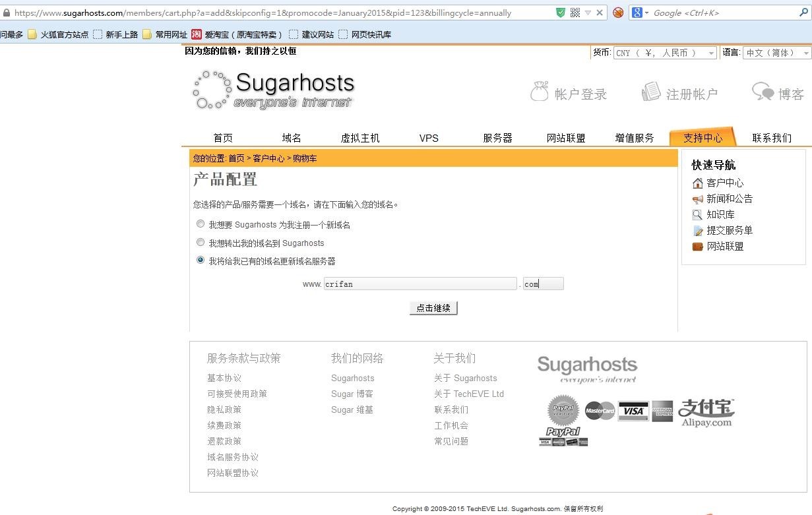Image resolution: width=812 pixels, height=515 pixels.
Task: Open the 常用网址 bookmark folder
Action: [x=165, y=34]
